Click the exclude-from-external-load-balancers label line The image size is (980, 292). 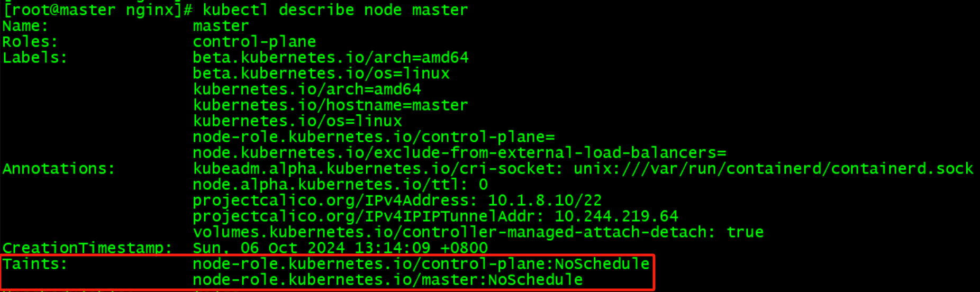[459, 153]
